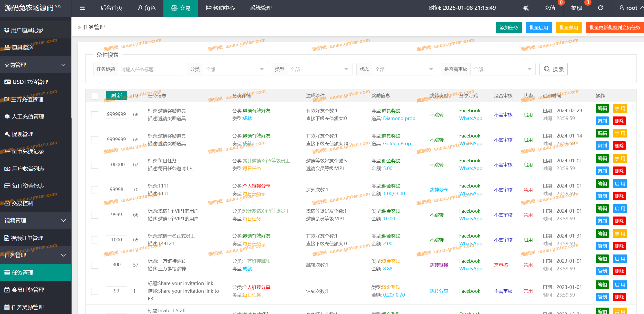Toggle the select-all checkbox in the table header
The image size is (644, 314).
(x=95, y=96)
